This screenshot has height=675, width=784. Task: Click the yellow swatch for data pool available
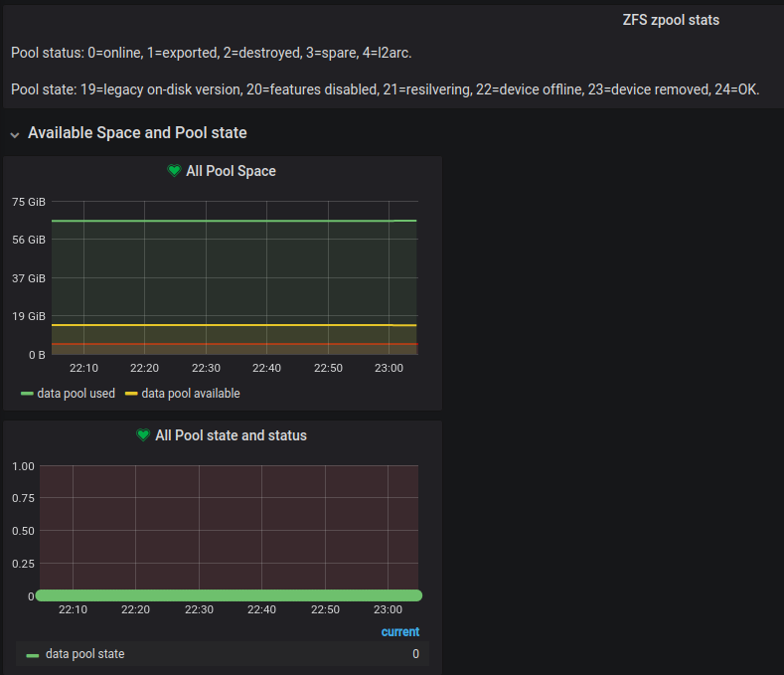click(131, 394)
